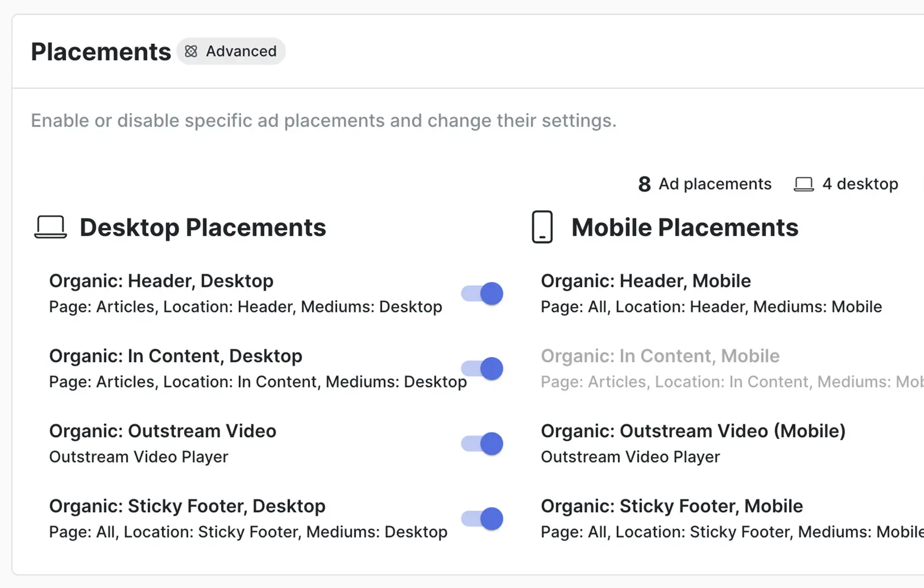Toggle off Organic: In Content, Desktop
Viewport: 924px width, 588px height.
point(482,368)
